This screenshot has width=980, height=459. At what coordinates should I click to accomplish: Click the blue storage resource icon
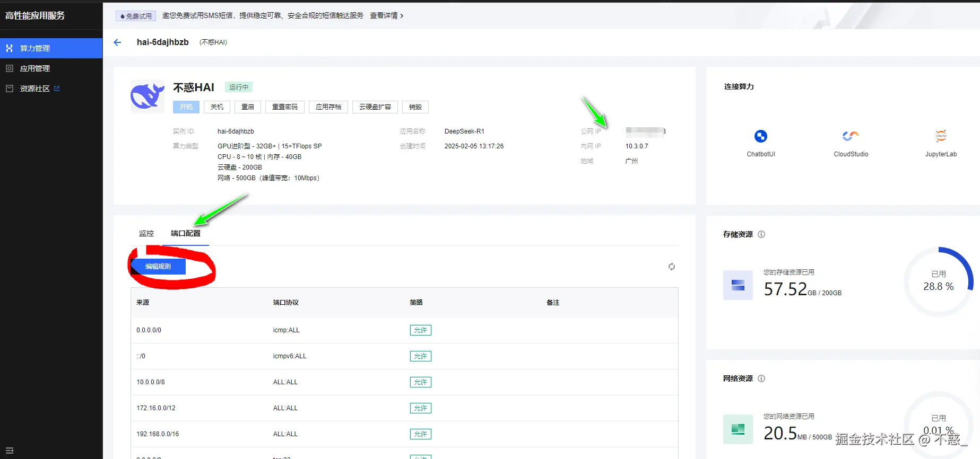click(x=738, y=285)
